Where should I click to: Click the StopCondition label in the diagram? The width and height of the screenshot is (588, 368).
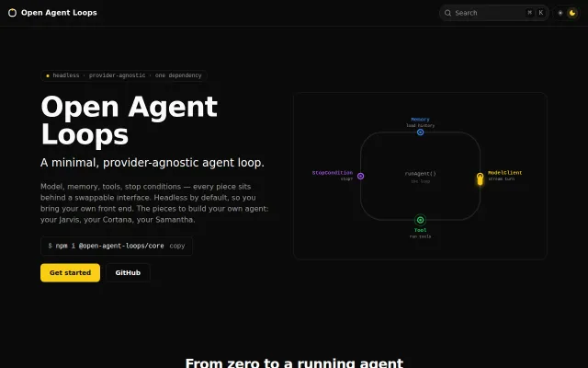coord(333,173)
